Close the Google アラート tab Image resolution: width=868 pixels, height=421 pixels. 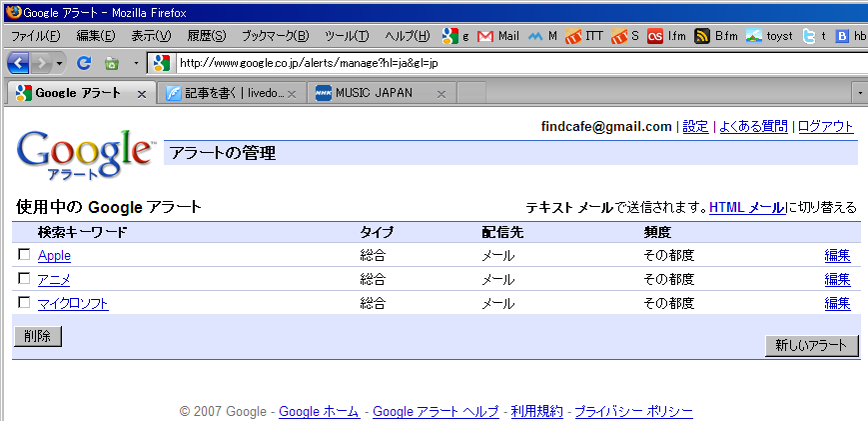141,94
